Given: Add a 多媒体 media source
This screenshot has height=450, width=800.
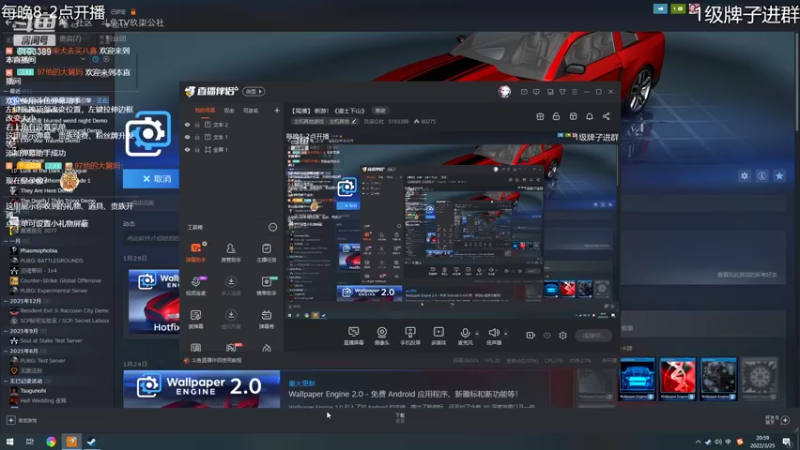Looking at the screenshot, I should pyautogui.click(x=438, y=336).
